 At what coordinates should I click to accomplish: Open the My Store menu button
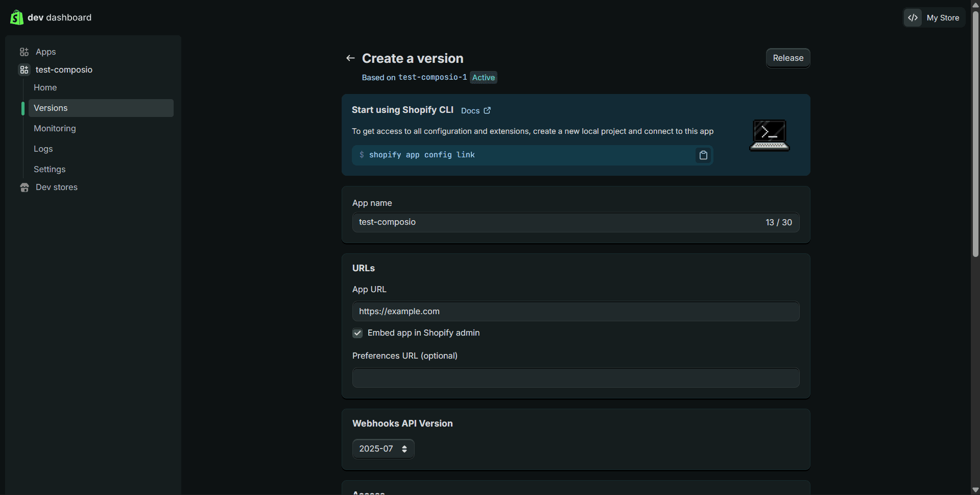point(935,17)
